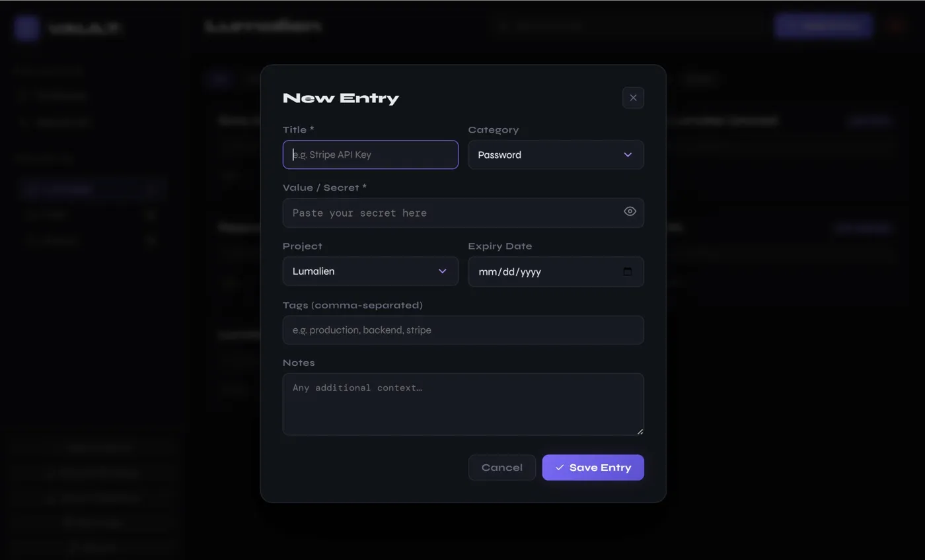The width and height of the screenshot is (925, 560).
Task: Close the New Entry dialog
Action: point(633,98)
